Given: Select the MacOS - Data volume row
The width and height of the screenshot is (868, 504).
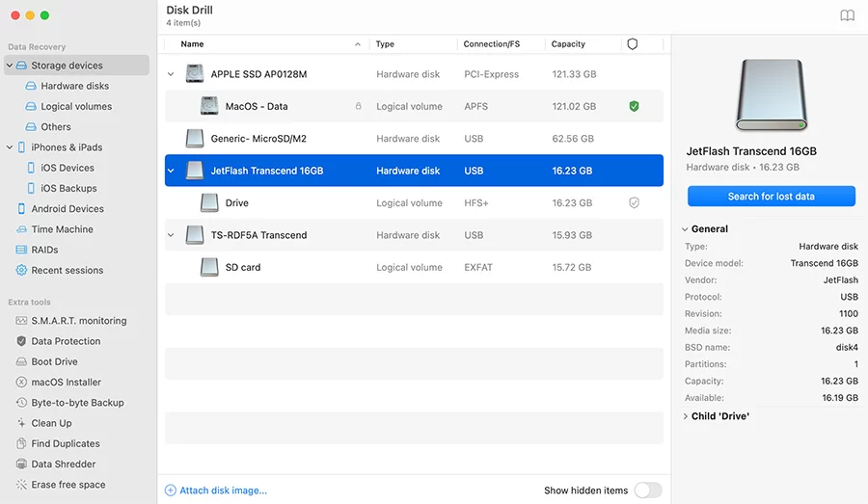Looking at the screenshot, I should point(414,106).
